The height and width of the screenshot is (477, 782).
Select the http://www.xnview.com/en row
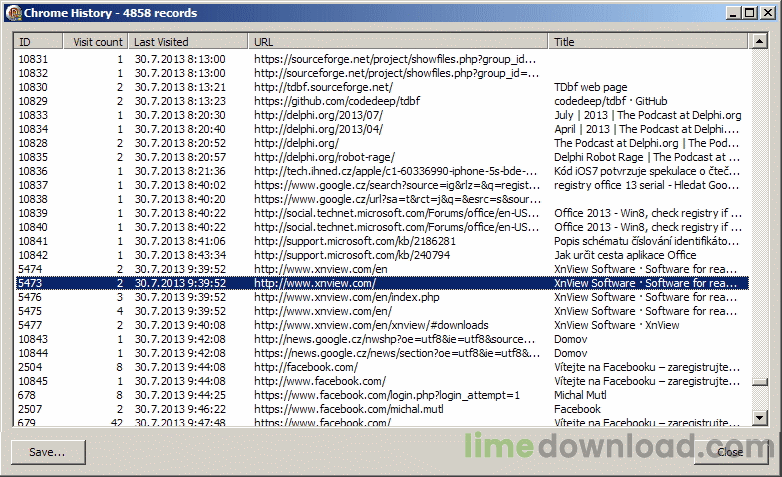382,268
